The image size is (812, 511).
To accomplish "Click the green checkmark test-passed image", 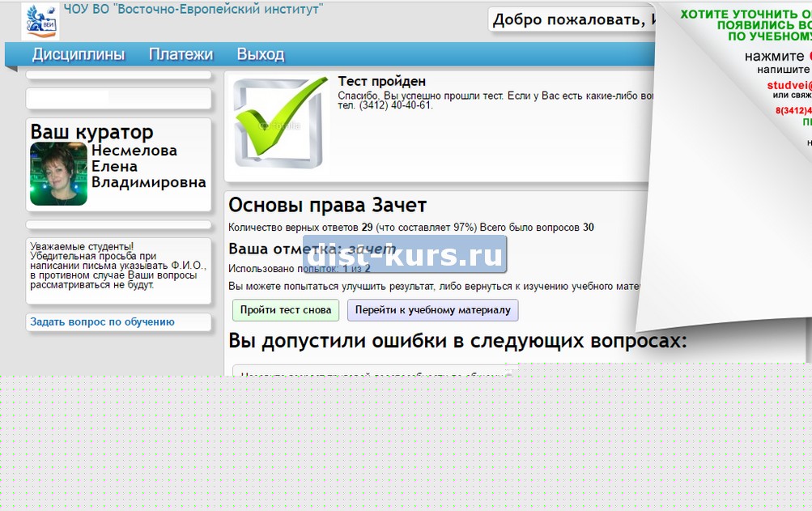I will pyautogui.click(x=280, y=123).
